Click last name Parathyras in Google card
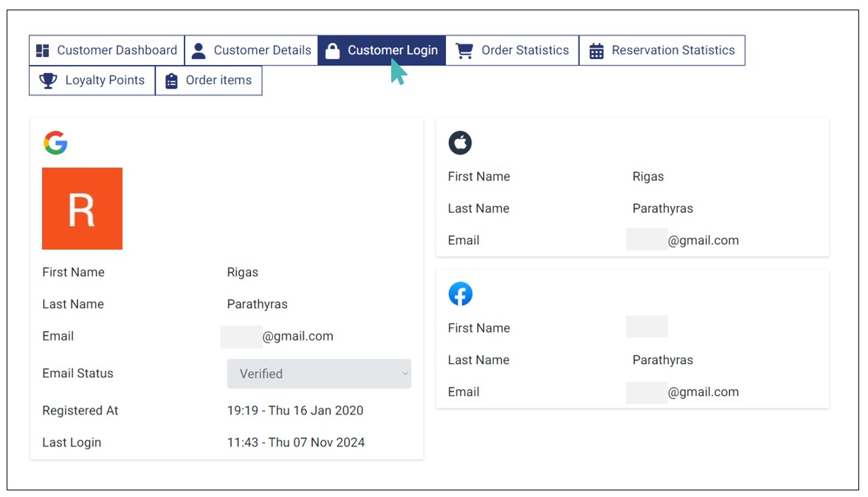868x497 pixels. point(258,304)
